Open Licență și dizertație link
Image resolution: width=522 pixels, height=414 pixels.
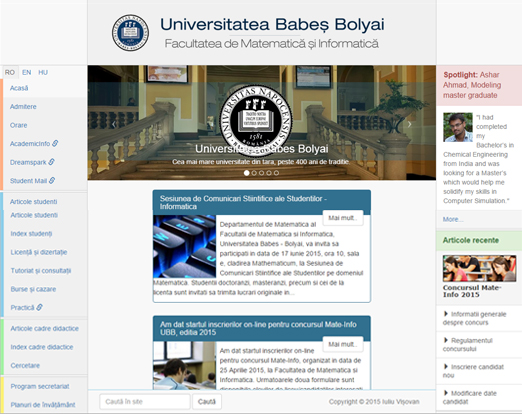39,252
